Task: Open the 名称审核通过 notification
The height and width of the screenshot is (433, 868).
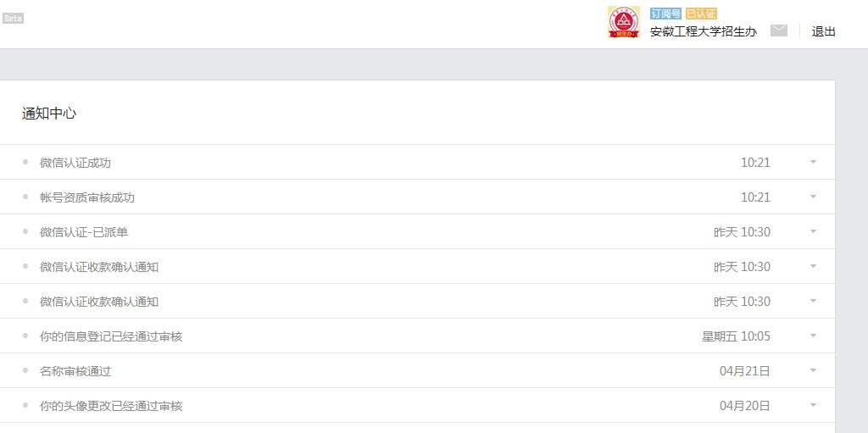Action: [x=75, y=371]
